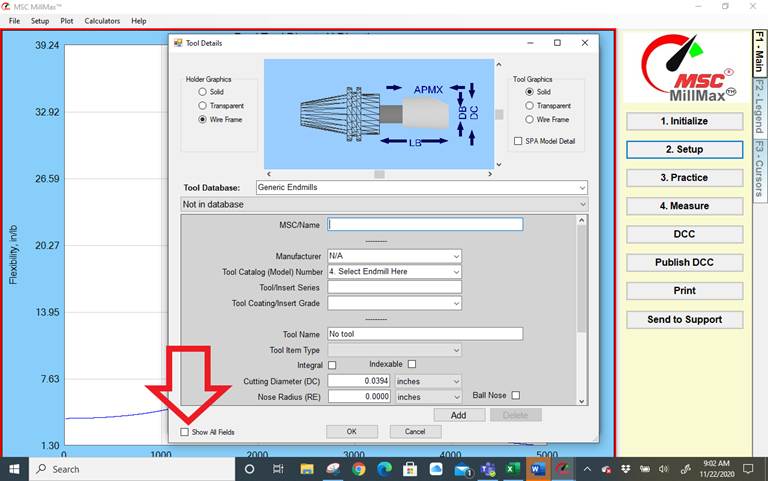Click the 2. Setup button
The image size is (768, 481).
tap(684, 149)
